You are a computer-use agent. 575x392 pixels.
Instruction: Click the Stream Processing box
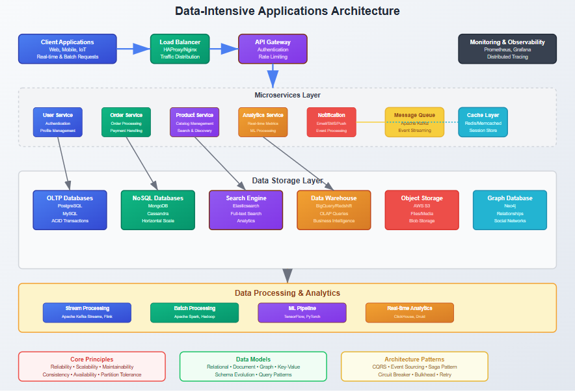click(87, 312)
